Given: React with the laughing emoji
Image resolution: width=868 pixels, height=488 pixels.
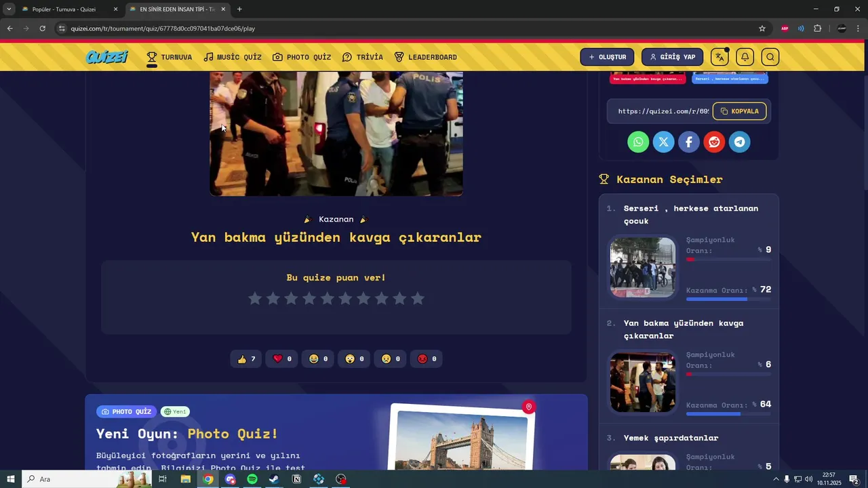Looking at the screenshot, I should click(318, 359).
